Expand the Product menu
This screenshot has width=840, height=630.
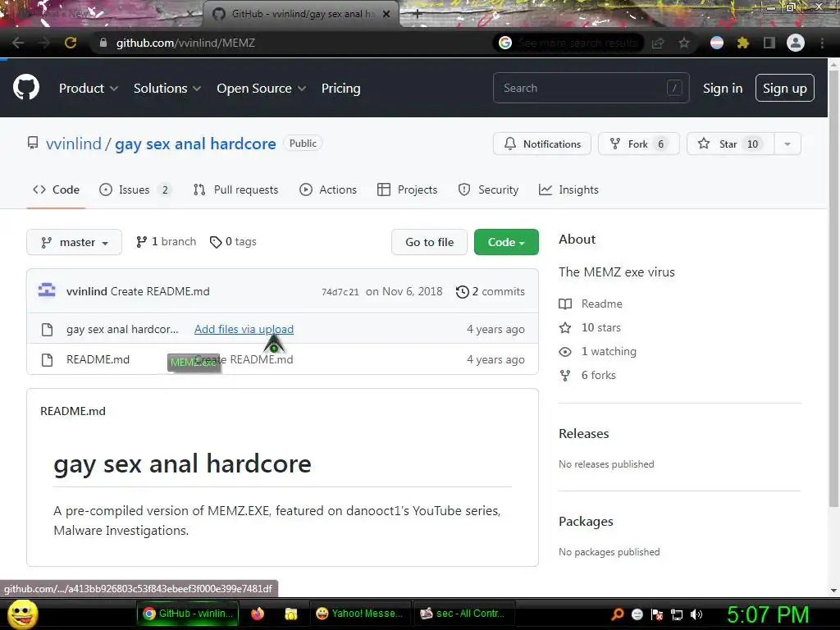[89, 88]
